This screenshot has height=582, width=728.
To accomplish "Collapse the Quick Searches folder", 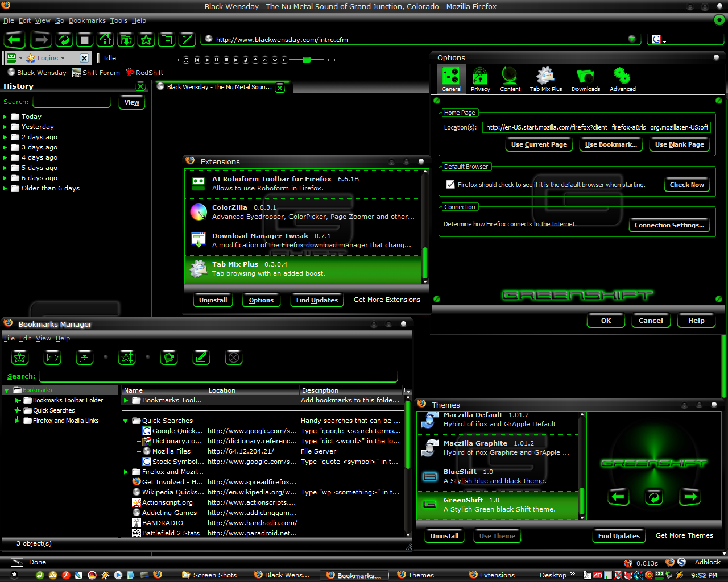I will 126,421.
